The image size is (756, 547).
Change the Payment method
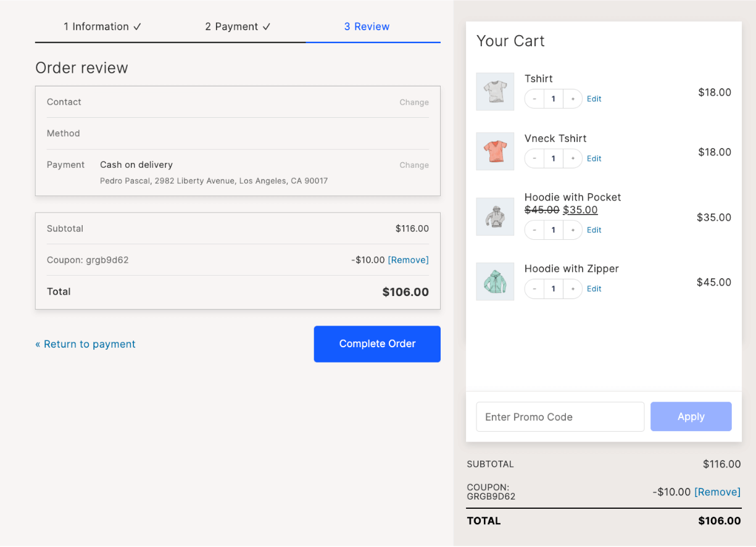pyautogui.click(x=414, y=165)
